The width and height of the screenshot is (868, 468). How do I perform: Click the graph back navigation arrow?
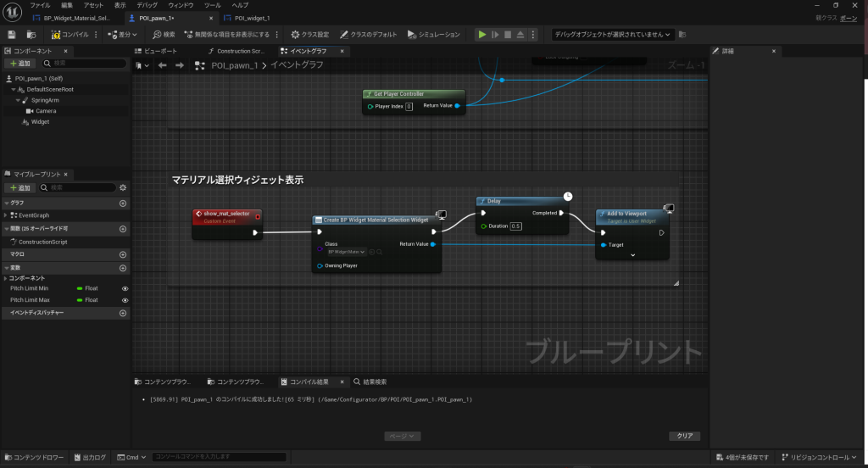[162, 65]
